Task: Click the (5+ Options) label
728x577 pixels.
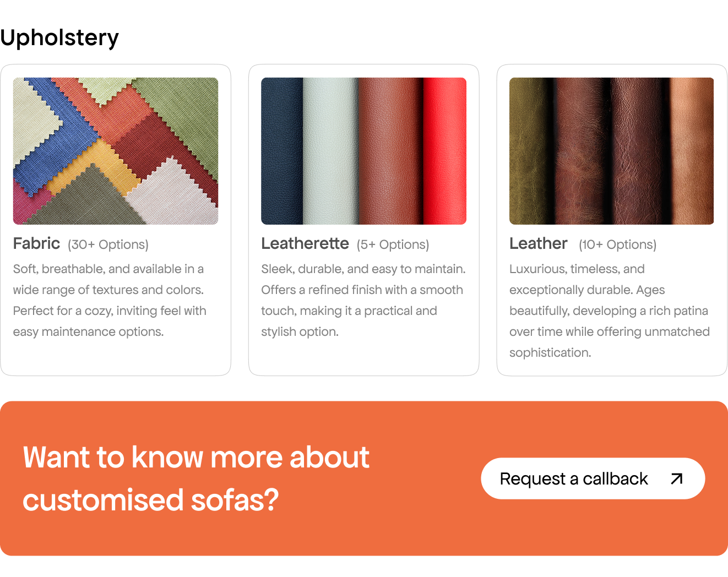Action: click(393, 244)
